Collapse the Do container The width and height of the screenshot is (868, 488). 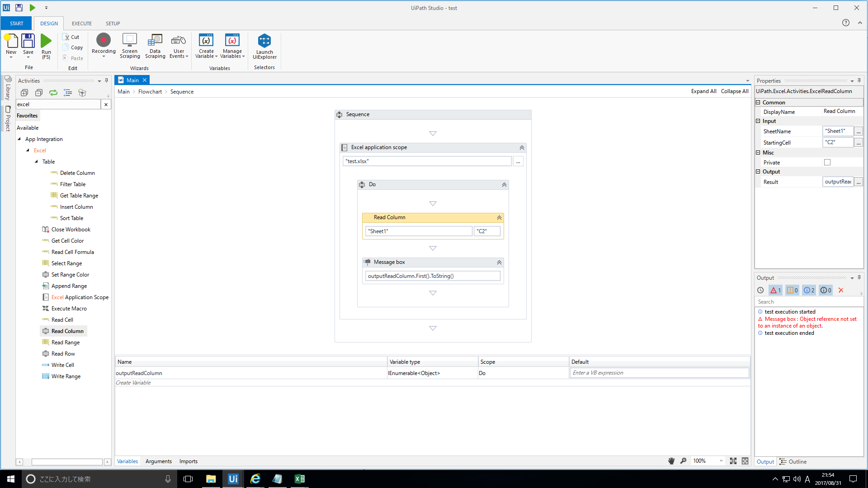tap(504, 185)
